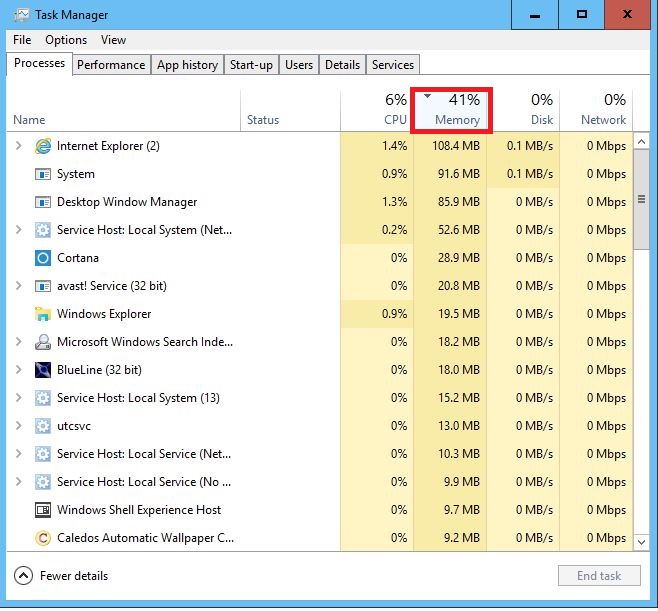This screenshot has height=611, width=658.
Task: Sort by the Status column header
Action: [x=290, y=110]
